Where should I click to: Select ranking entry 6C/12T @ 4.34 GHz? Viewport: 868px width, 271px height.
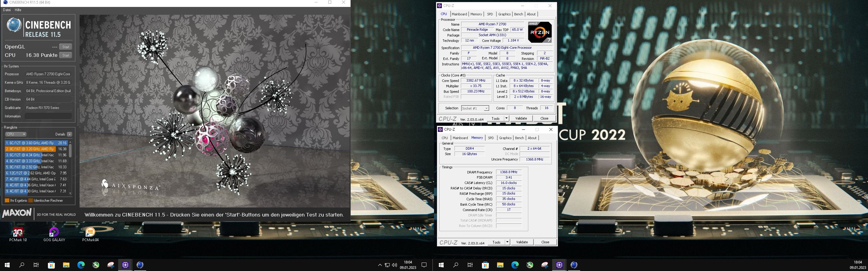coord(36,155)
